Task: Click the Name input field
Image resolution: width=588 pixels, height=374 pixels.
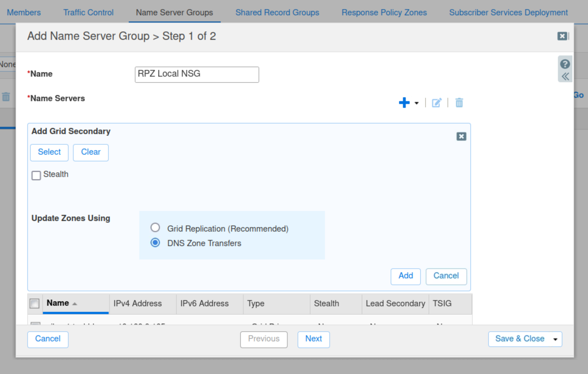Action: click(197, 74)
